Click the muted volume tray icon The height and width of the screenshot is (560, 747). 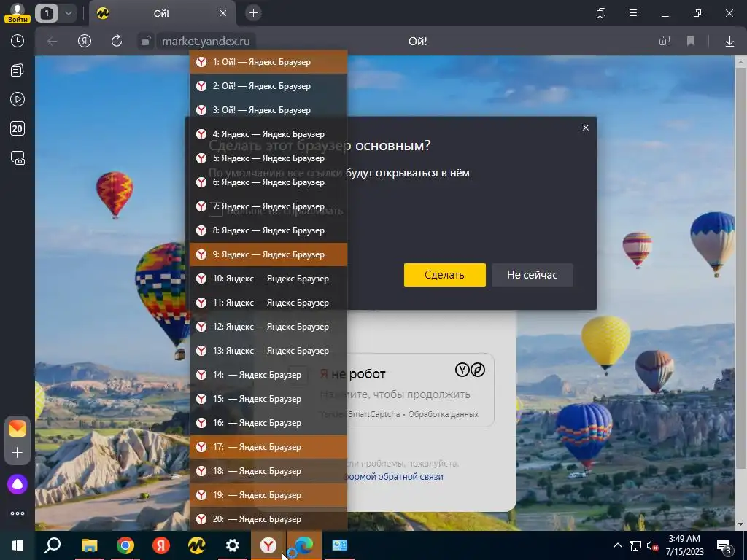click(653, 545)
